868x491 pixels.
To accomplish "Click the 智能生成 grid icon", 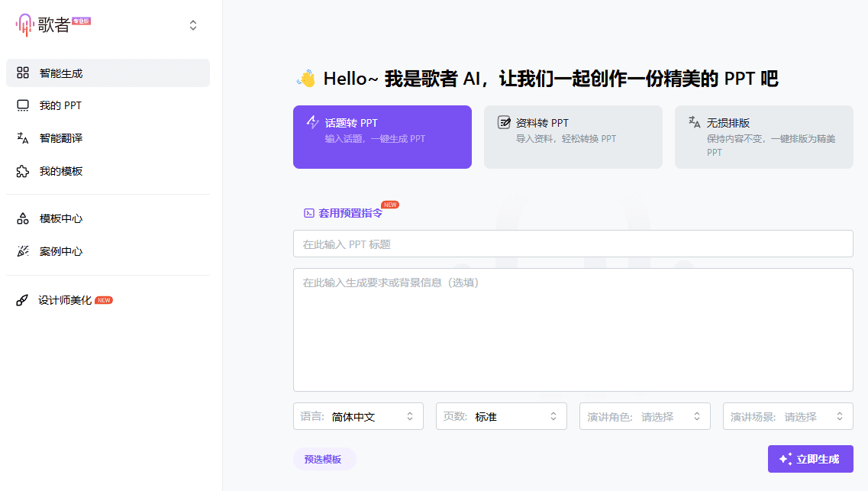I will 23,73.
